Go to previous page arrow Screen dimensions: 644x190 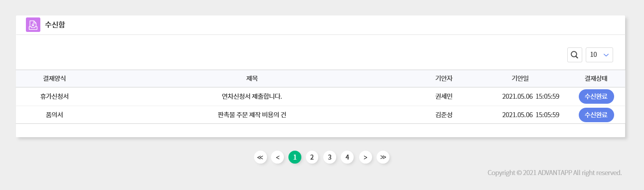click(x=277, y=157)
